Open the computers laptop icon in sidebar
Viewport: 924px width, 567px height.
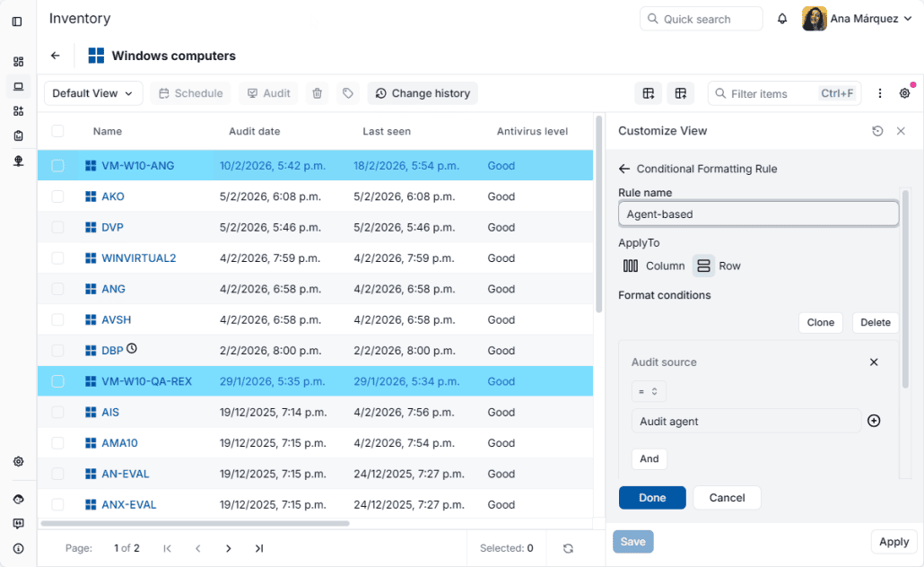coord(18,87)
